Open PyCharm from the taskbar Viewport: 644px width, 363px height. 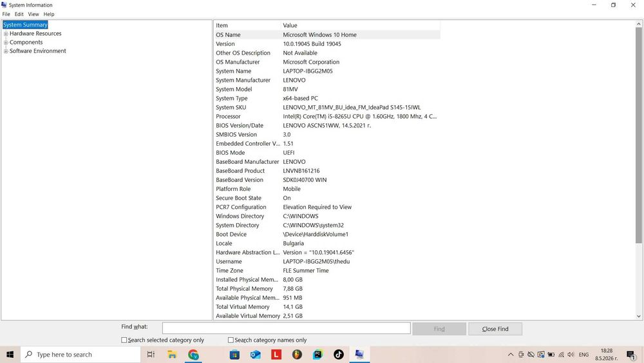(318, 355)
